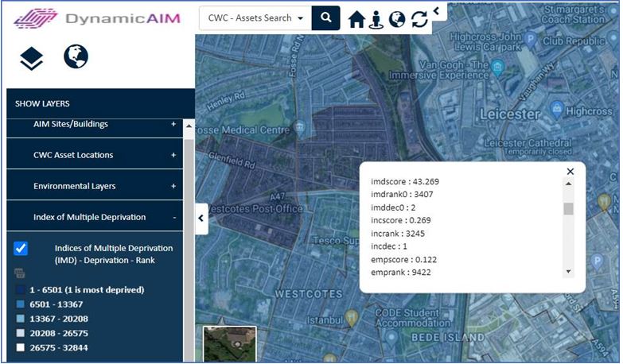Select the empscore : 0.122 line
The width and height of the screenshot is (623, 364).
point(403,260)
